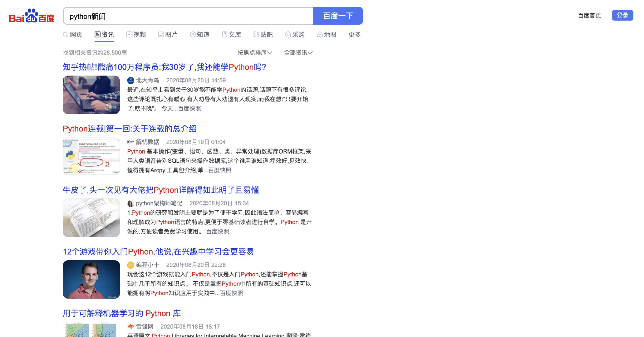Click the 图片 picture icon
This screenshot has height=337, width=644.
(161, 35)
